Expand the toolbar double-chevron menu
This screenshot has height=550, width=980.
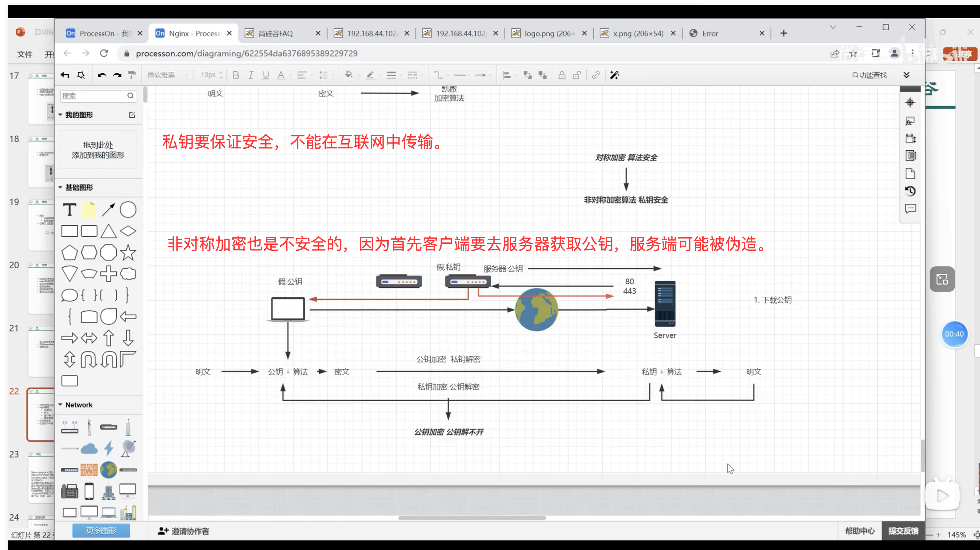tap(906, 75)
